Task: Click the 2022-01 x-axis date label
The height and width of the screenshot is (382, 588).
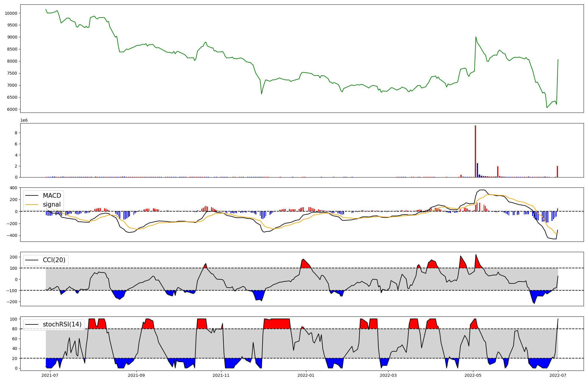Action: [306, 375]
